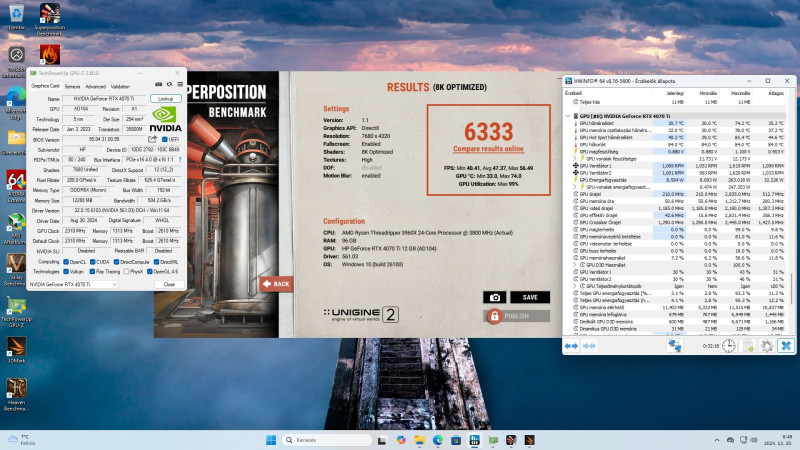Show hidden system tray icons chevron
This screenshot has width=800, height=450.
point(717,440)
